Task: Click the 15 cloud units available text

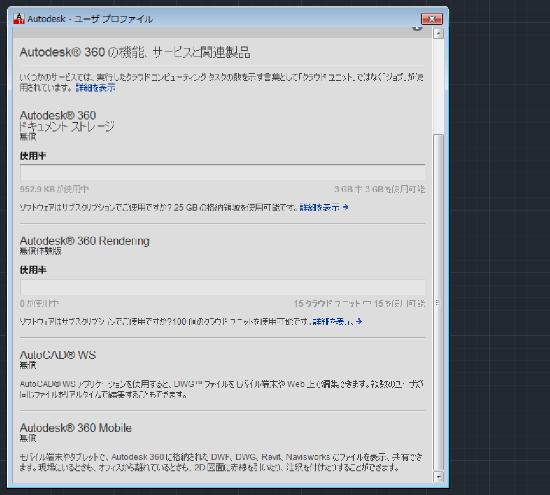Action: pos(360,303)
